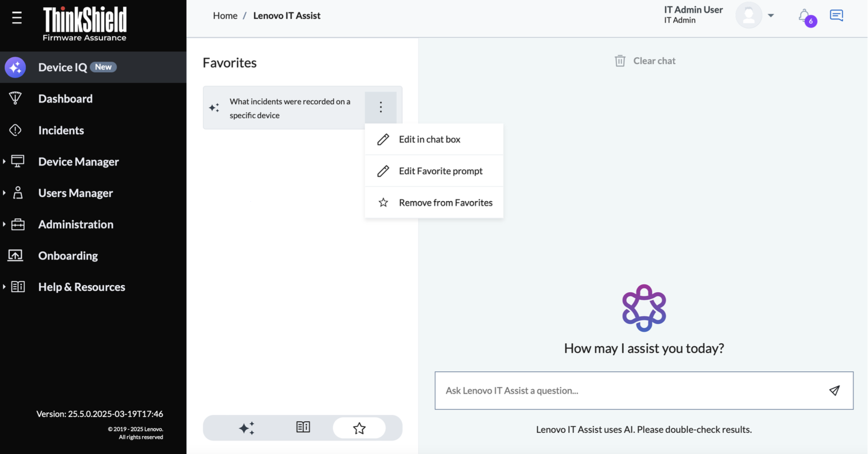Click the Users Manager person icon
The height and width of the screenshot is (454, 868).
point(18,192)
